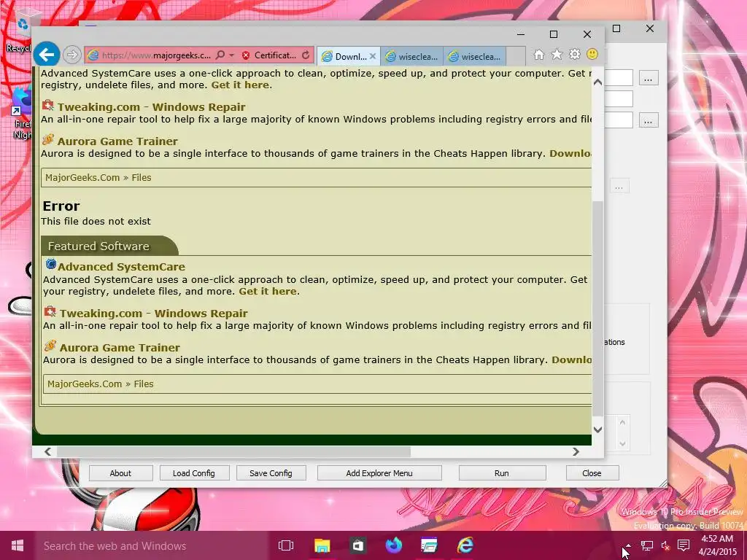Click Load Config in background window
Image resolution: width=747 pixels, height=560 pixels.
pyautogui.click(x=194, y=473)
